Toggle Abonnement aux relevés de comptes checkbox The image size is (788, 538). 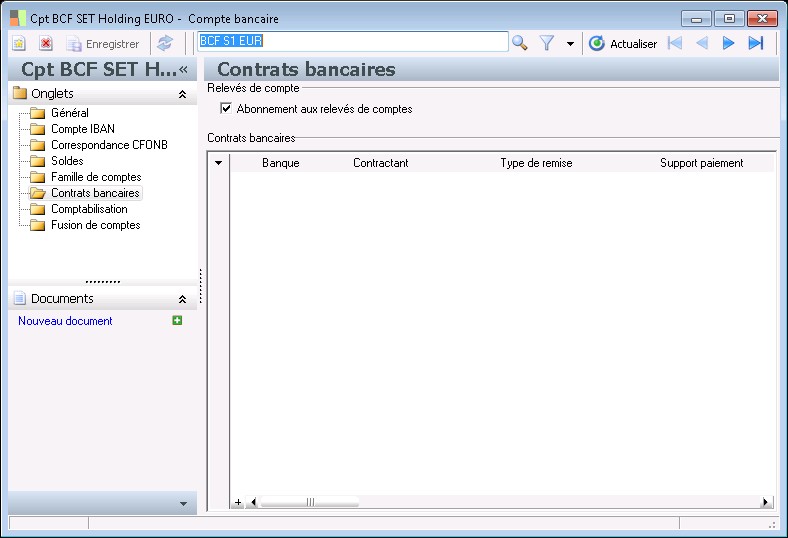226,109
